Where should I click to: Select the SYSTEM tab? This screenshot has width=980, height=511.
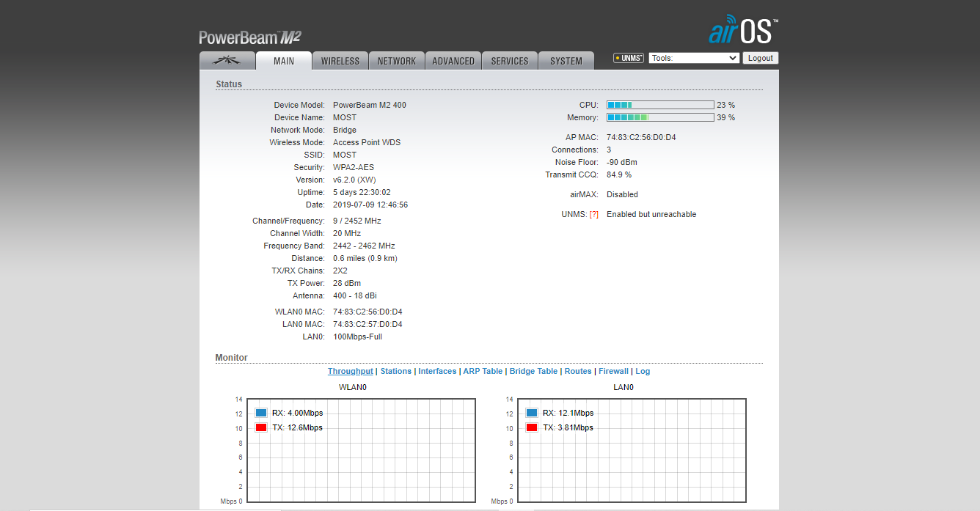[566, 61]
